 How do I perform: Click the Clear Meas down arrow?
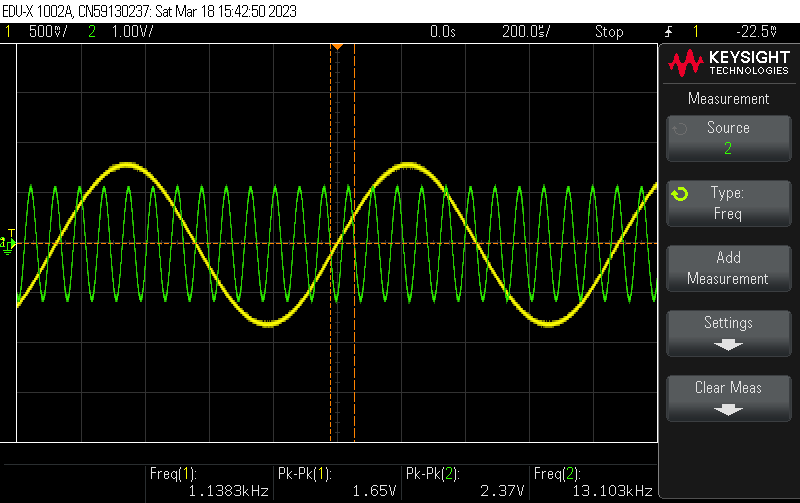pos(728,410)
